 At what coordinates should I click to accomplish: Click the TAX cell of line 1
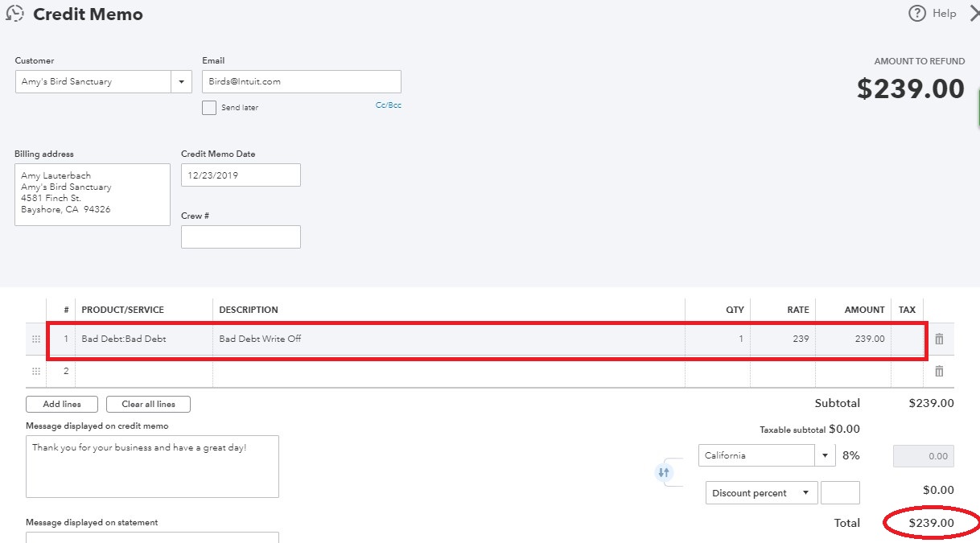click(907, 339)
